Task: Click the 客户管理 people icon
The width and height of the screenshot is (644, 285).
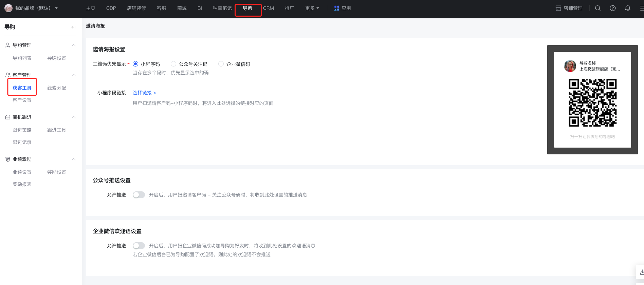Action: point(8,75)
